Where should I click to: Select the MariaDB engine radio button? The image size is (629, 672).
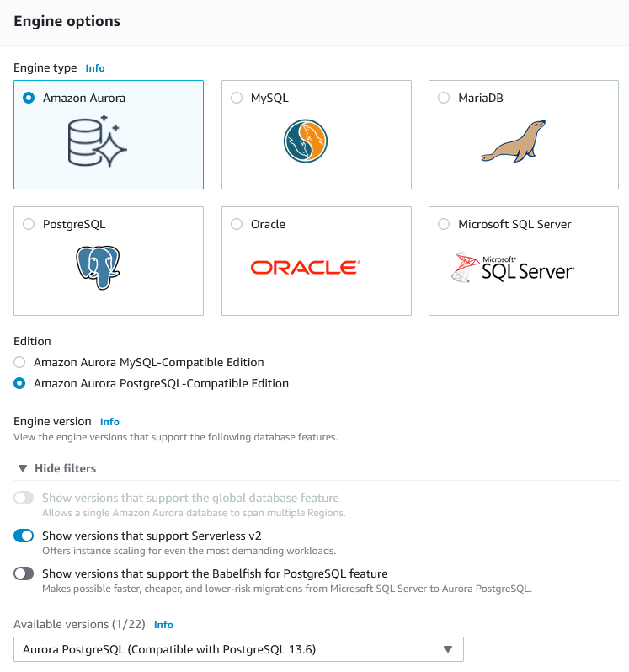pos(444,98)
